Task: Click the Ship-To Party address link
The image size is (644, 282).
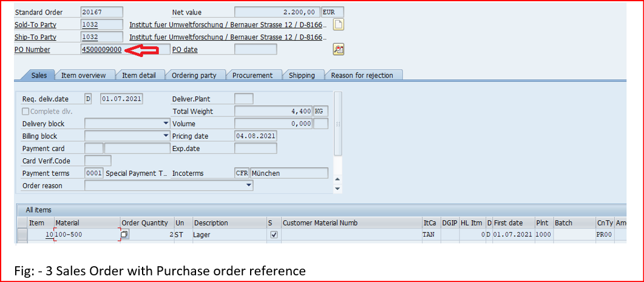Action: pyautogui.click(x=228, y=38)
